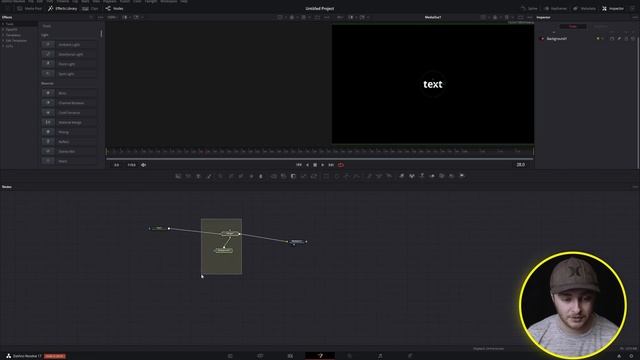Add a Renderer3D node from the toolbar
The width and height of the screenshot is (640, 360).
(x=462, y=176)
